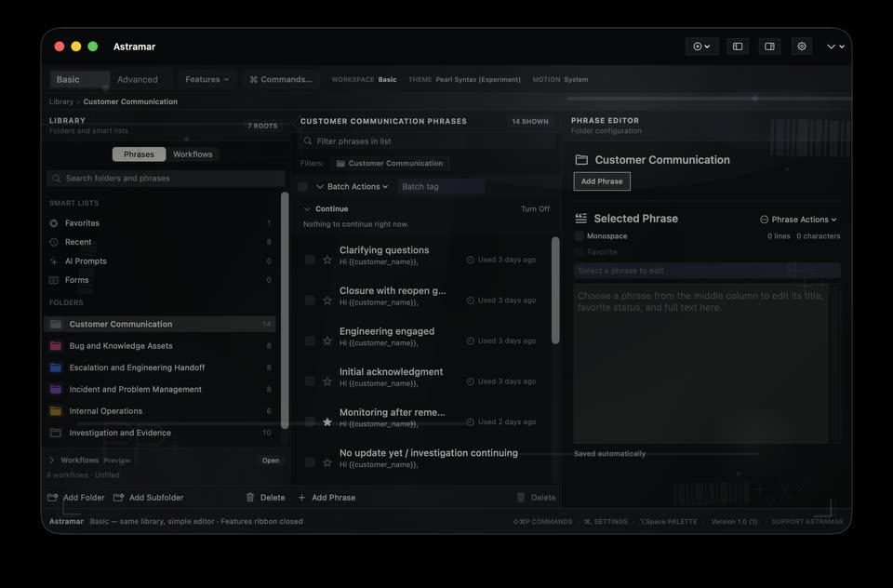This screenshot has height=588, width=893.
Task: Click the purple Incident and Problem Management folder icon
Action: [x=56, y=389]
